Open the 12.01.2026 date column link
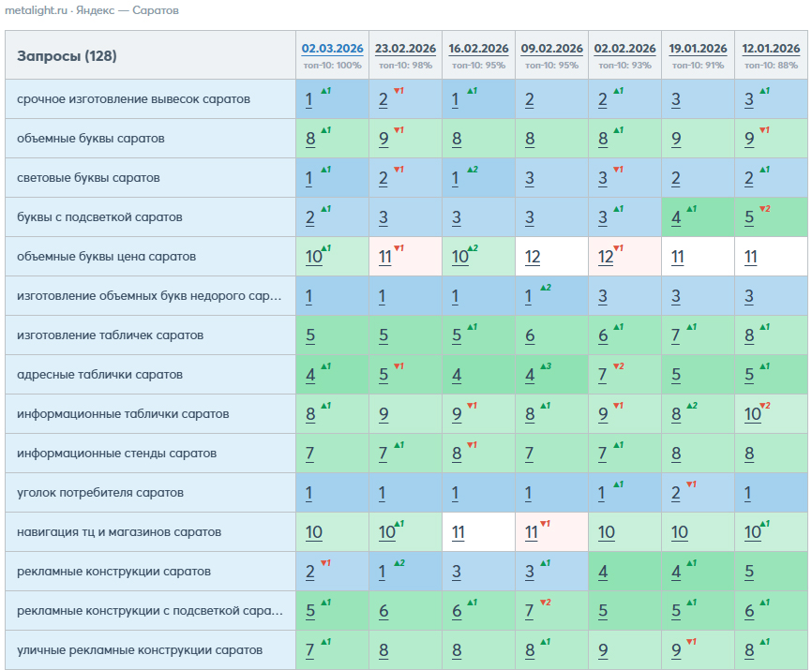The width and height of the screenshot is (812, 670). [771, 49]
